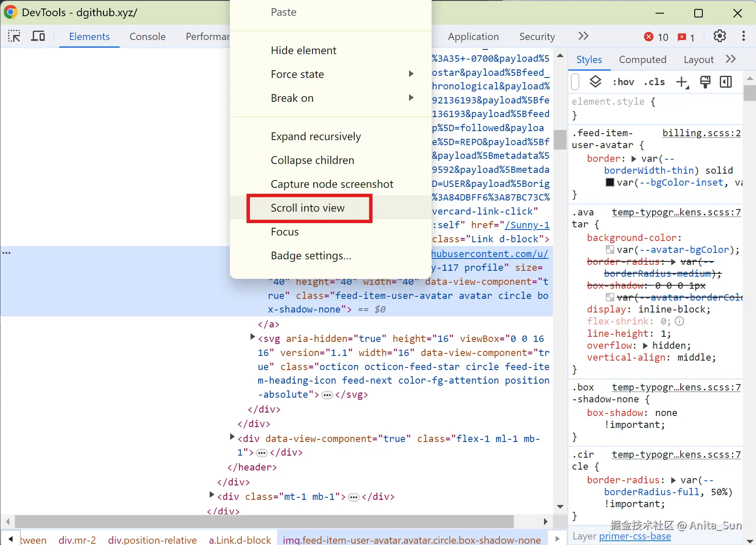The height and width of the screenshot is (545, 756).
Task: Add a new style rule with plus icon
Action: tap(682, 82)
